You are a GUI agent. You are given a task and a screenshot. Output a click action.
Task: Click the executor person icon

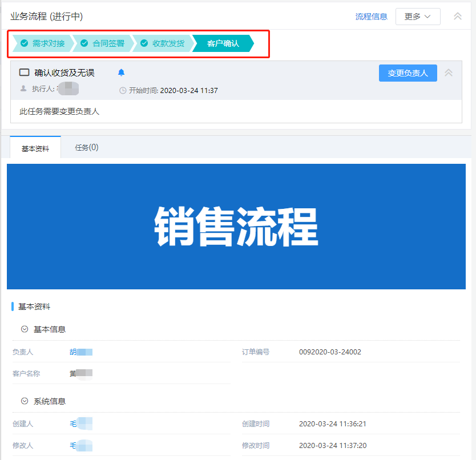click(23, 88)
